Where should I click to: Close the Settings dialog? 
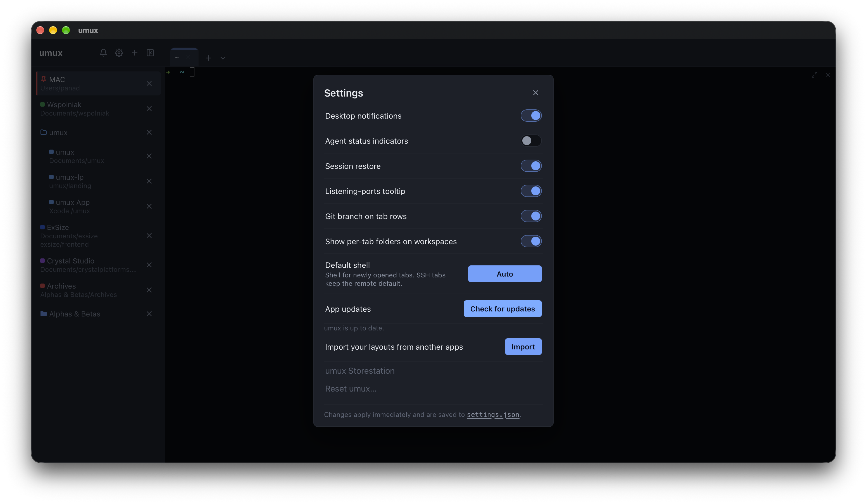[536, 93]
